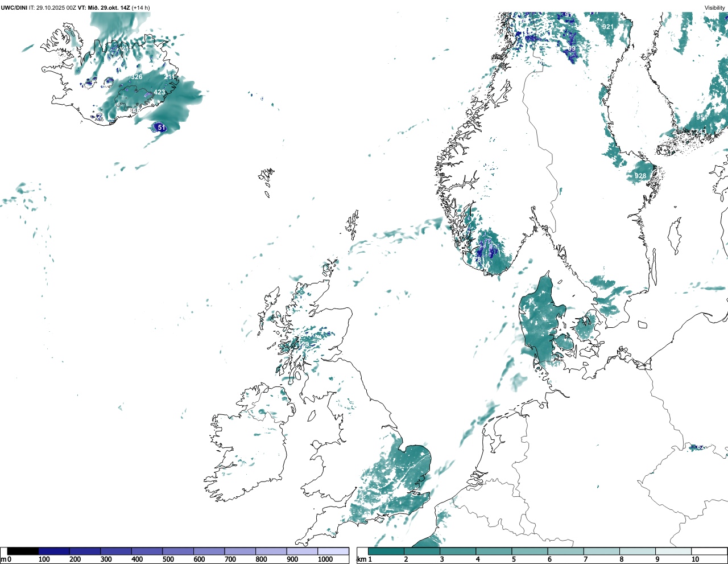Select the 6–7 km legend swatch

565,551
